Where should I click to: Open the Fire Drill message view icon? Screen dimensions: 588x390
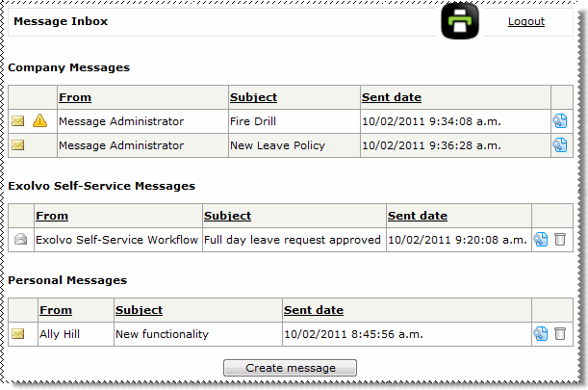click(560, 121)
